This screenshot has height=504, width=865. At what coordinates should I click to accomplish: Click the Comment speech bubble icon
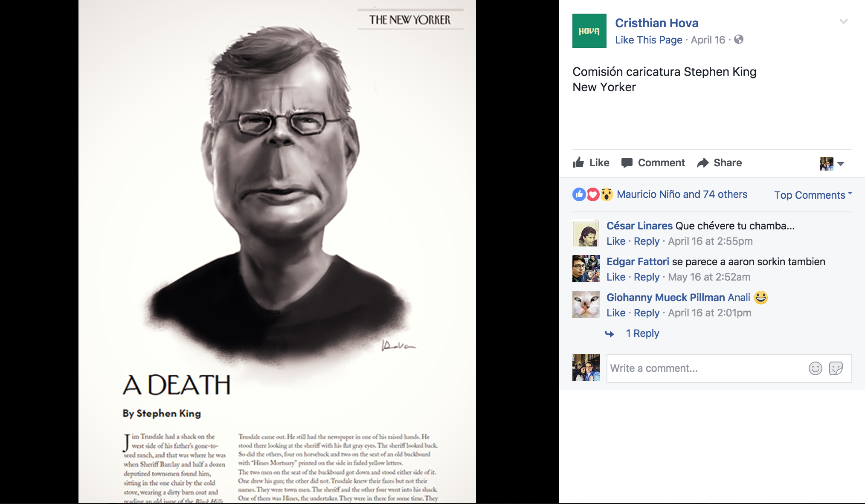point(627,163)
